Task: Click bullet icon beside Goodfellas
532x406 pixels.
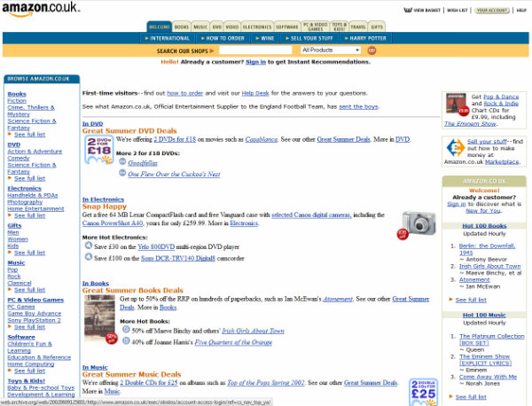Action: pyautogui.click(x=122, y=161)
